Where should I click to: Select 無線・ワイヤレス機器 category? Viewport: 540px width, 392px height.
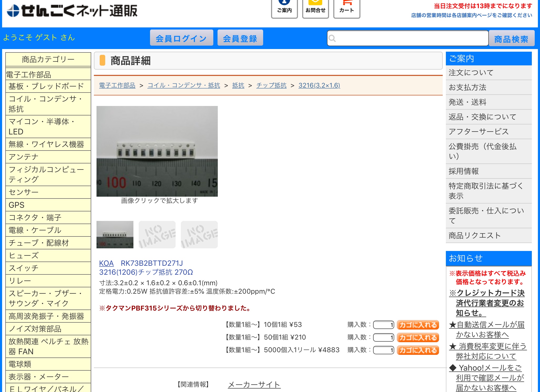tap(48, 144)
